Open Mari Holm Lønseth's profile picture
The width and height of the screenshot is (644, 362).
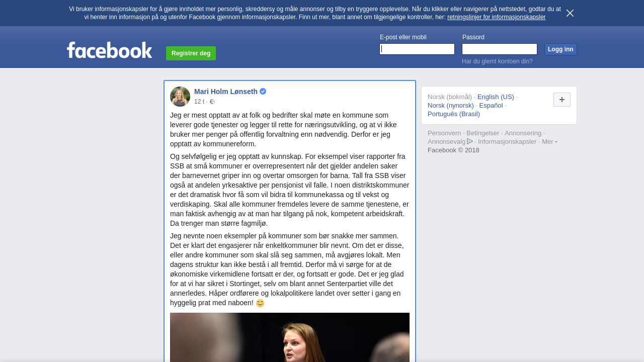click(x=180, y=97)
